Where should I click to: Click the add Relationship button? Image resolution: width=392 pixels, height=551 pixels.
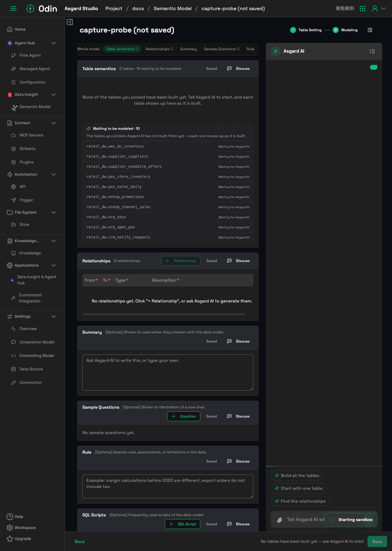[181, 261]
